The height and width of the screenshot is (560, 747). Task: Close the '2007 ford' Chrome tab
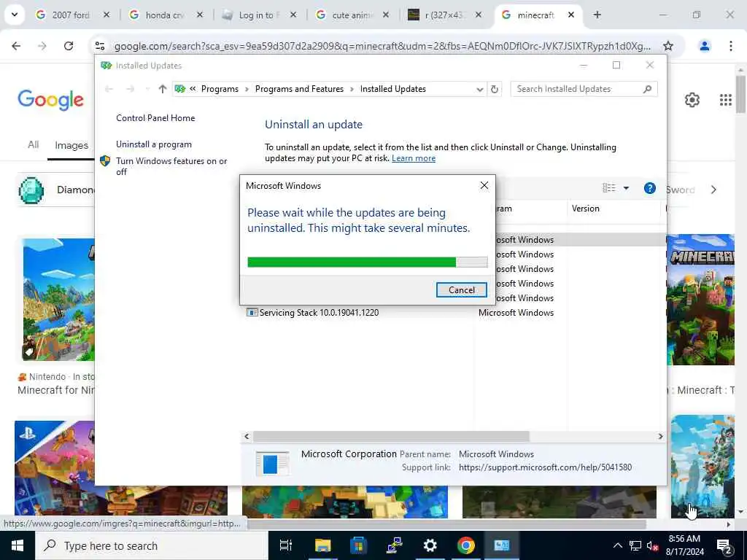click(x=107, y=15)
